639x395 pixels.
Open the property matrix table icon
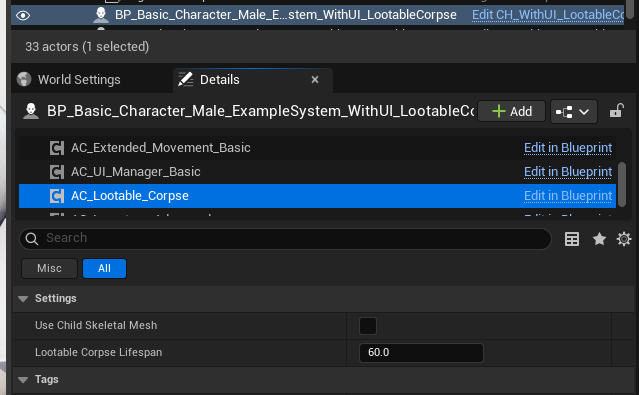[x=572, y=239]
